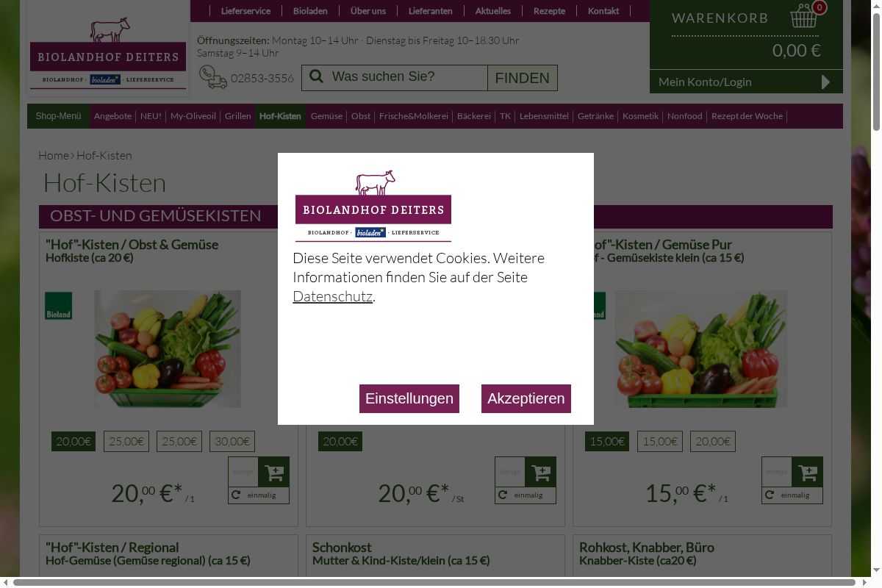Expand the Mein Konto/Login arrow
This screenshot has width=882, height=588.
(x=825, y=82)
